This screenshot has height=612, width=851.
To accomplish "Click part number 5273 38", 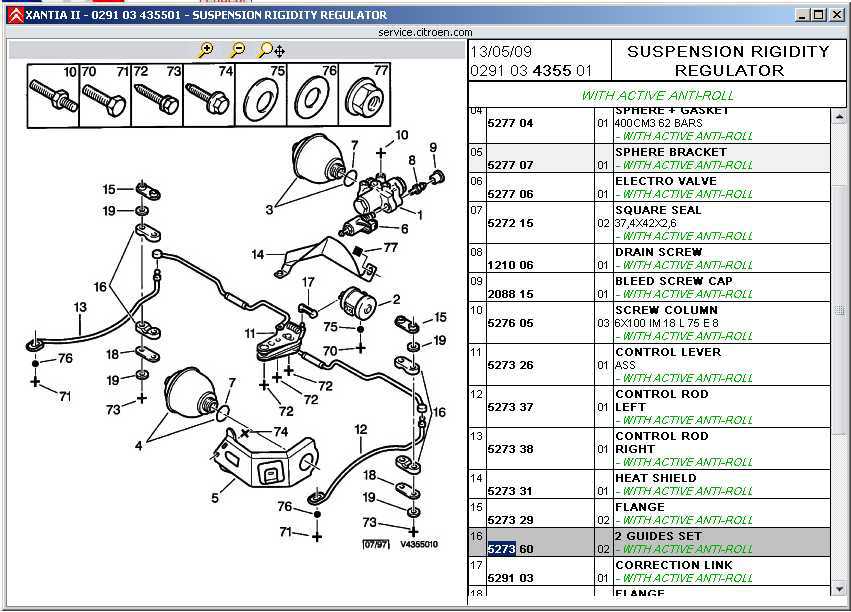I will click(510, 449).
